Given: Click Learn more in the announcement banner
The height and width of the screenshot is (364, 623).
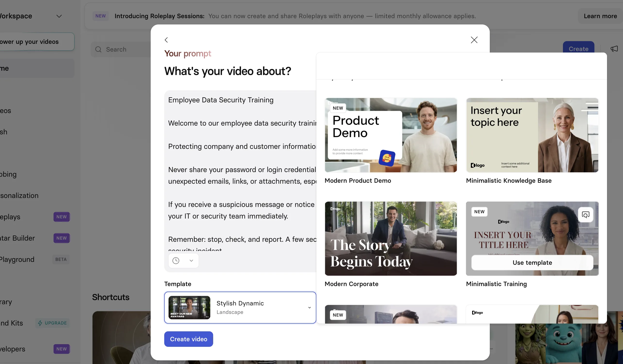Looking at the screenshot, I should click(600, 16).
